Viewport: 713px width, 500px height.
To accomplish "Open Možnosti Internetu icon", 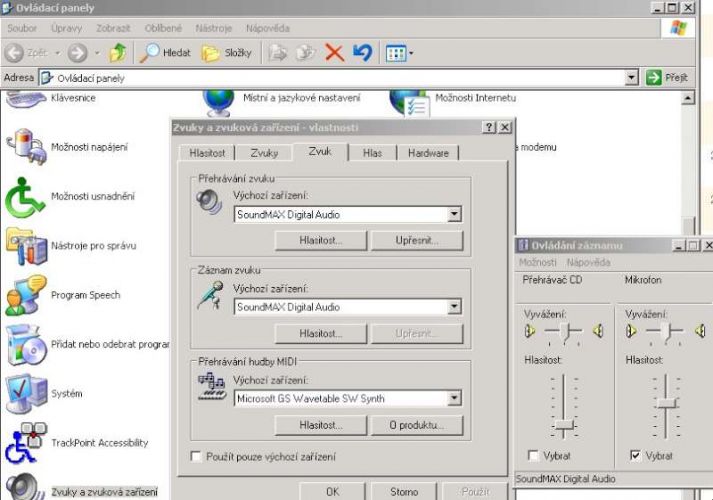I will (409, 103).
